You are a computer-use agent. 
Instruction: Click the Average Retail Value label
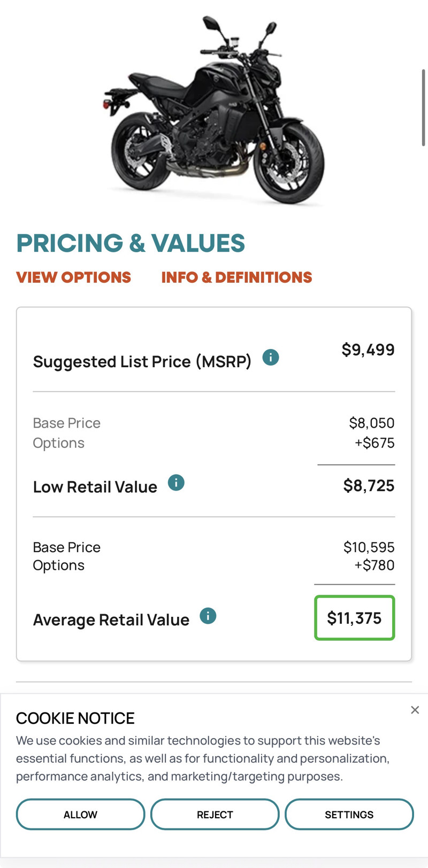(111, 620)
